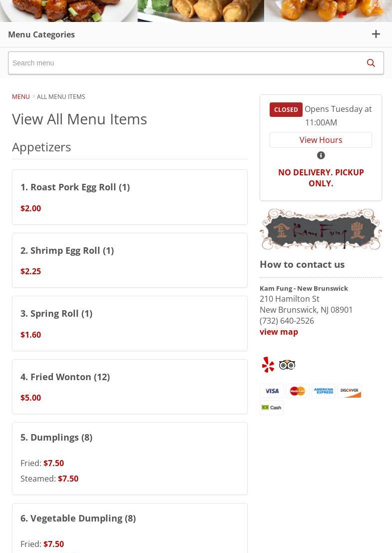Pick Fried Wonton (12) item
This screenshot has width=392, height=553.
point(130,387)
